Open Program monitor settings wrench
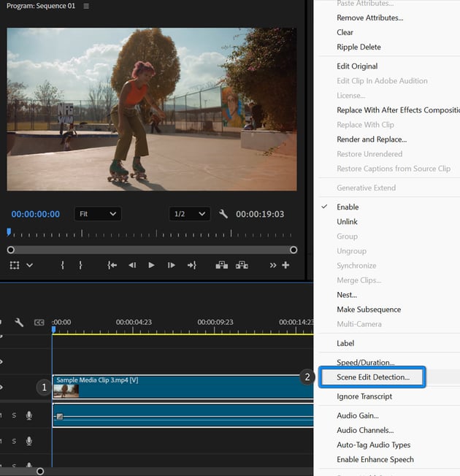Screen dimensions: 460x476 tap(223, 214)
